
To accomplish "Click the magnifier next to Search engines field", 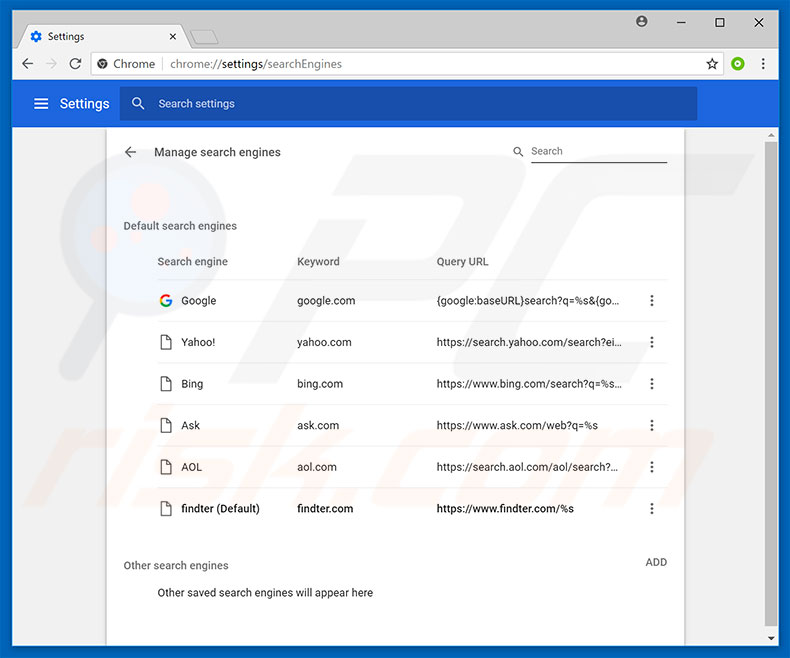I will [518, 152].
